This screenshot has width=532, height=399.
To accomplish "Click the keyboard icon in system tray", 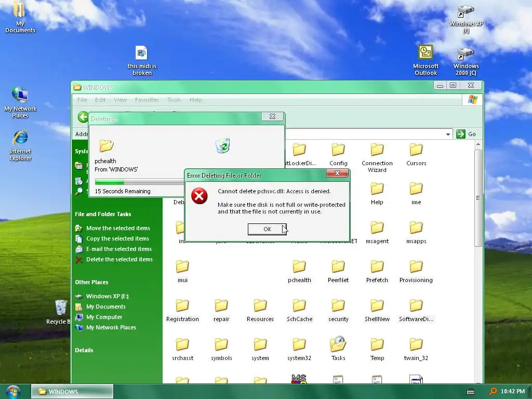I will click(x=471, y=392).
